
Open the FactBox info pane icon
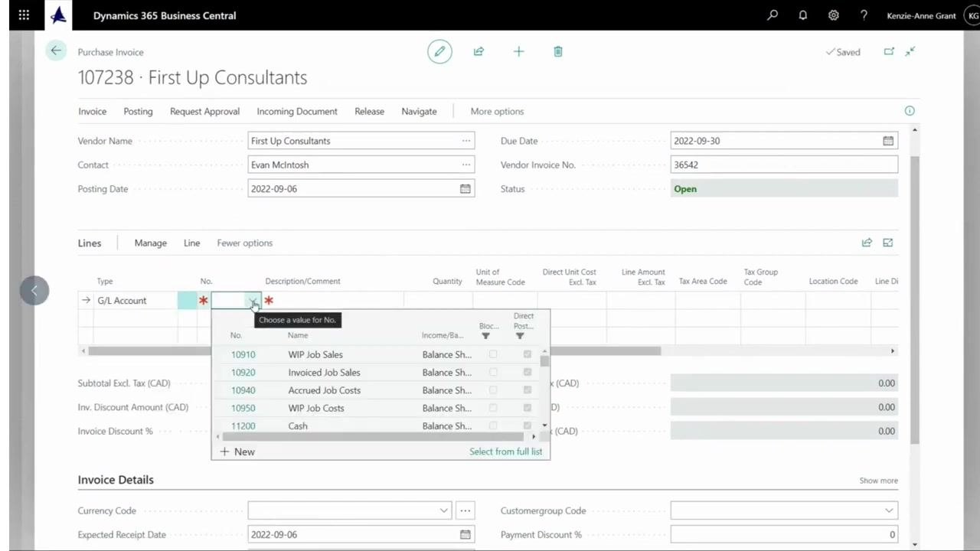pyautogui.click(x=910, y=111)
